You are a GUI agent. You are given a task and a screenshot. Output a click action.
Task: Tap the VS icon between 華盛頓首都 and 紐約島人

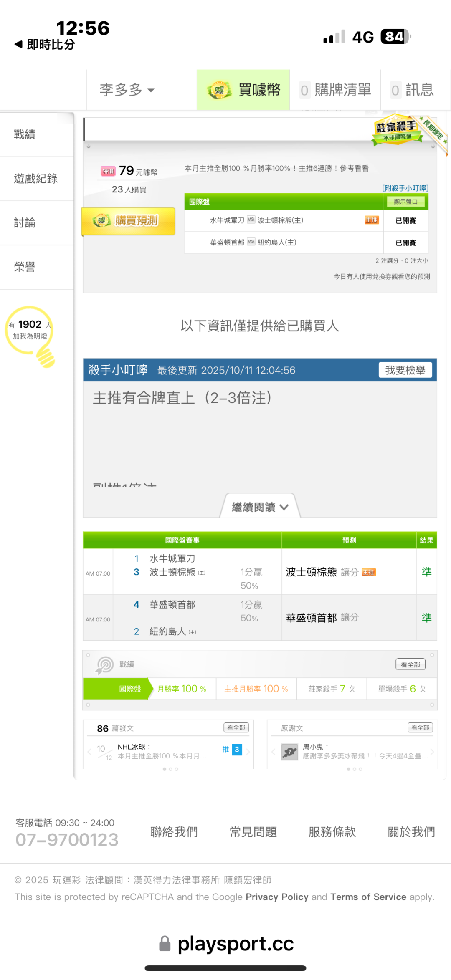[251, 242]
